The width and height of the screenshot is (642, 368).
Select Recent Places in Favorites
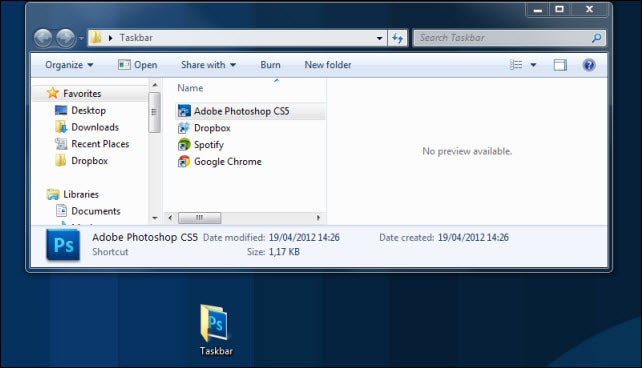click(x=100, y=144)
